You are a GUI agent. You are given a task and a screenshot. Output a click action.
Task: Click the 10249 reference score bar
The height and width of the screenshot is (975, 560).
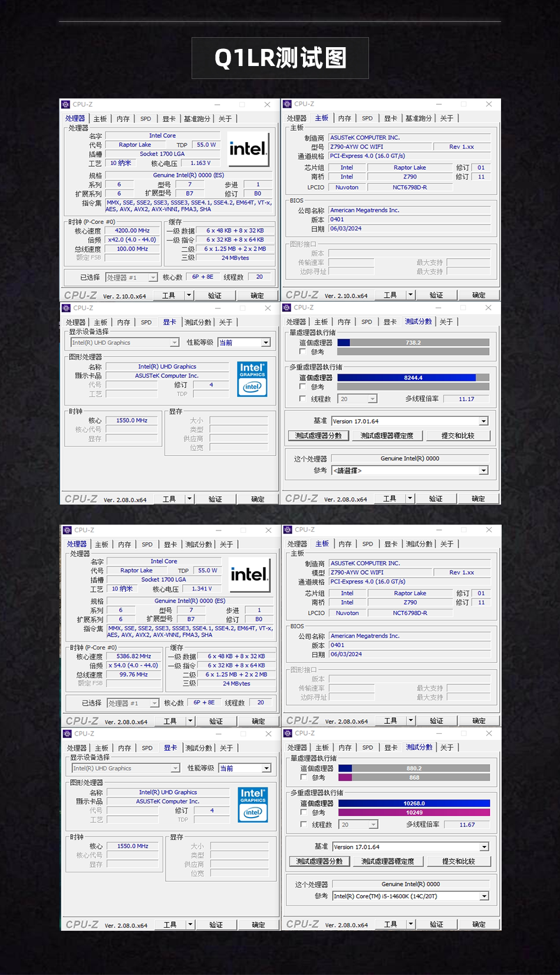414,812
